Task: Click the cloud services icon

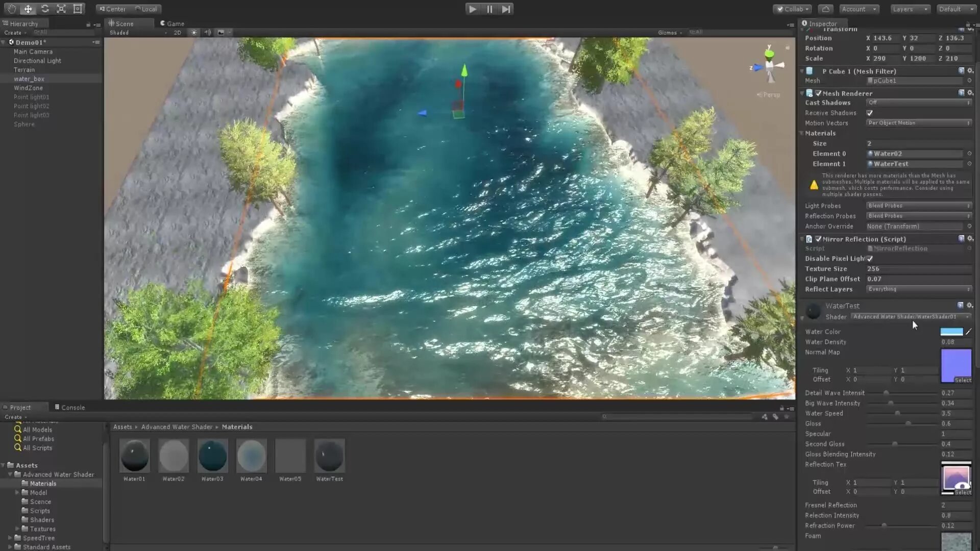Action: click(825, 9)
